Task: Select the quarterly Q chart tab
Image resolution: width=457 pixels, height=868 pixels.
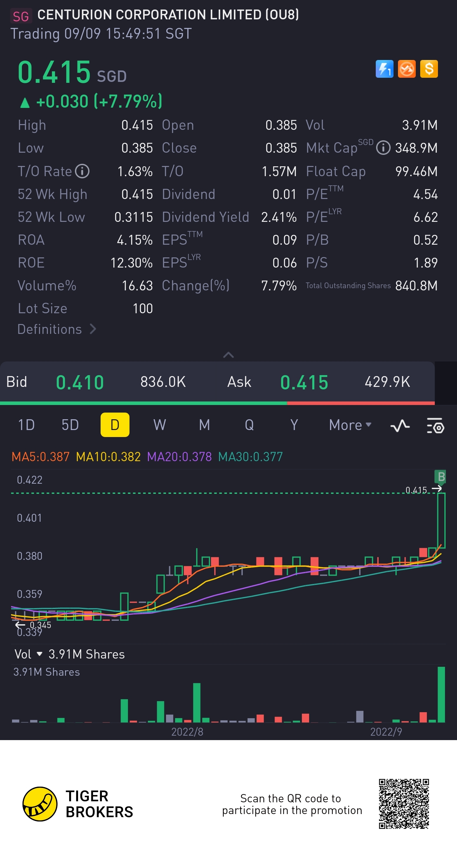Action: pos(249,425)
